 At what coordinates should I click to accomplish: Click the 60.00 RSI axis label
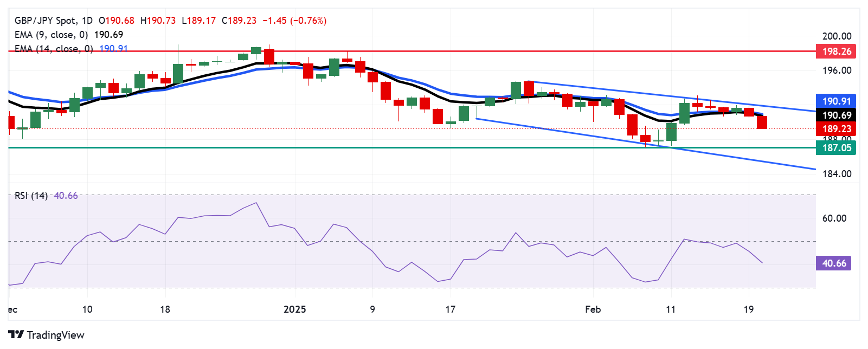coord(834,218)
